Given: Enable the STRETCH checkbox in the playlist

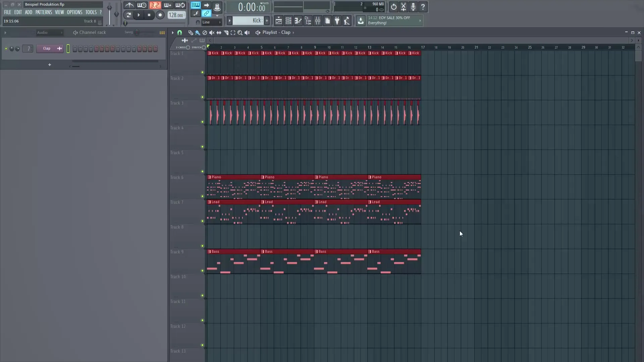Looking at the screenshot, I should 204,48.
